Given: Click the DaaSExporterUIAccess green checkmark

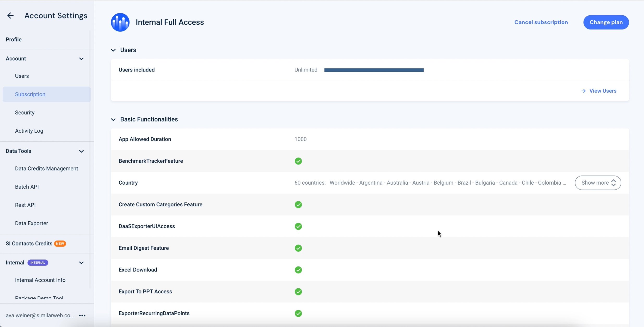Looking at the screenshot, I should (x=298, y=226).
